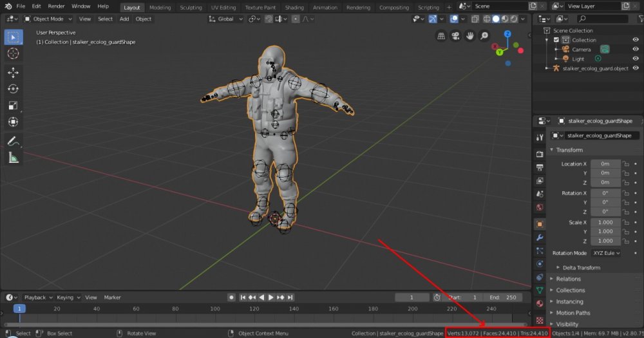
Task: Play the animation forward
Action: pos(270,297)
